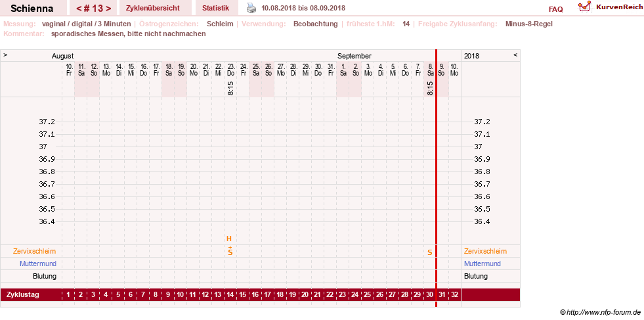Click cycle day 32 in the Zyklustag bar
Viewport: 644px width, 320px height.
tap(454, 294)
